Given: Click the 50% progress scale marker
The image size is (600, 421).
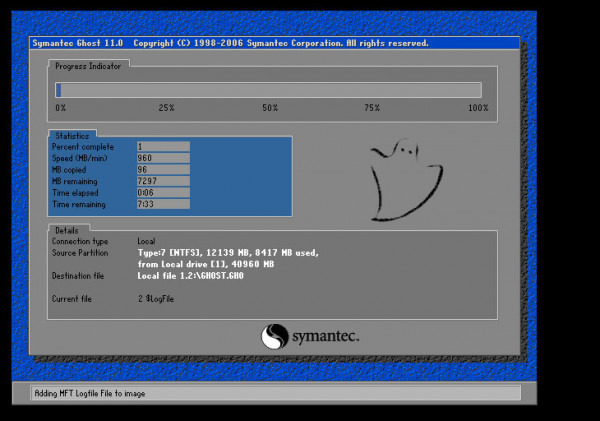Looking at the screenshot, I should coord(270,108).
